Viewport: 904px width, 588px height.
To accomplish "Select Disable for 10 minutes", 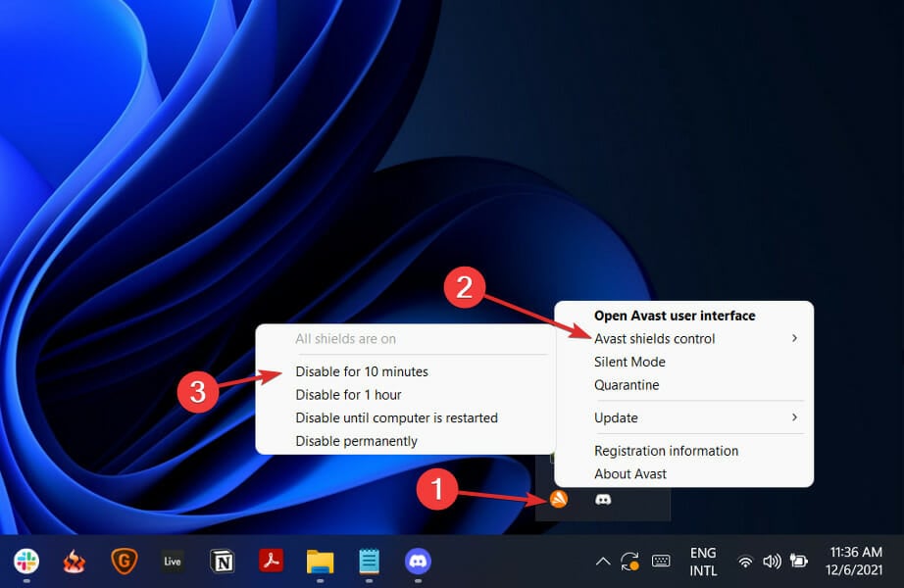I will pos(362,371).
